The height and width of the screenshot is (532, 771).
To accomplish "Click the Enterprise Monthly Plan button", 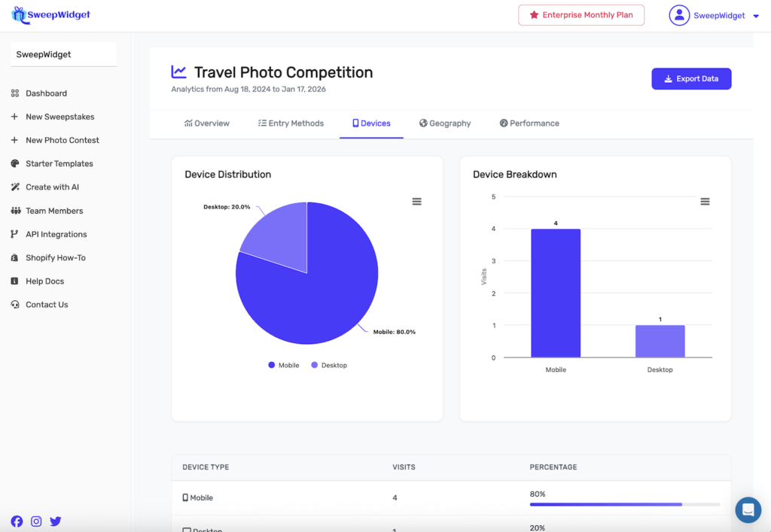I will pyautogui.click(x=581, y=15).
